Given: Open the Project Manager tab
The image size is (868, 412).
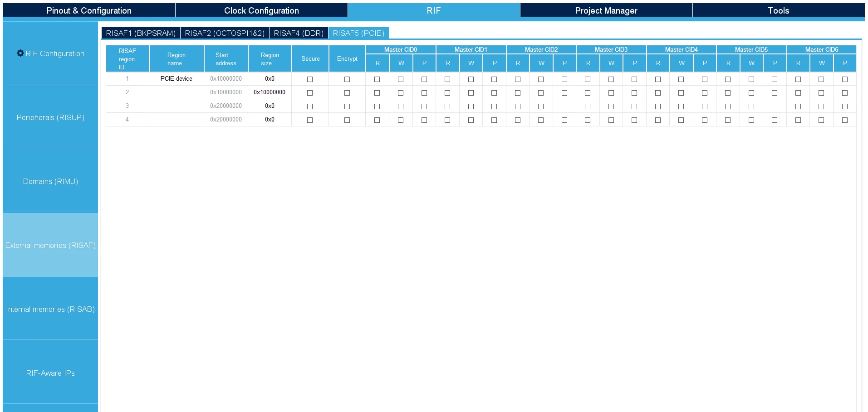Looking at the screenshot, I should coord(606,10).
